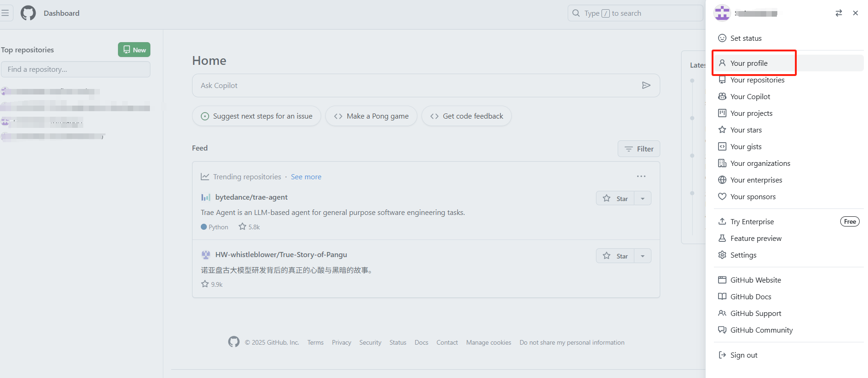
Task: Click Get code feedback suggestion
Action: pyautogui.click(x=466, y=116)
